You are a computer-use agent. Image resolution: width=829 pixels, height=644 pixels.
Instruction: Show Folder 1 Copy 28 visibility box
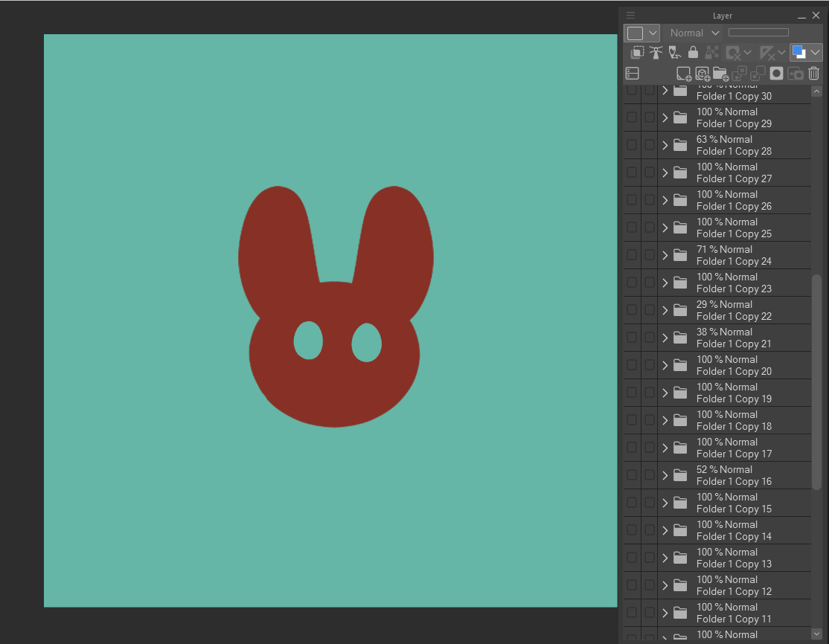tap(632, 145)
